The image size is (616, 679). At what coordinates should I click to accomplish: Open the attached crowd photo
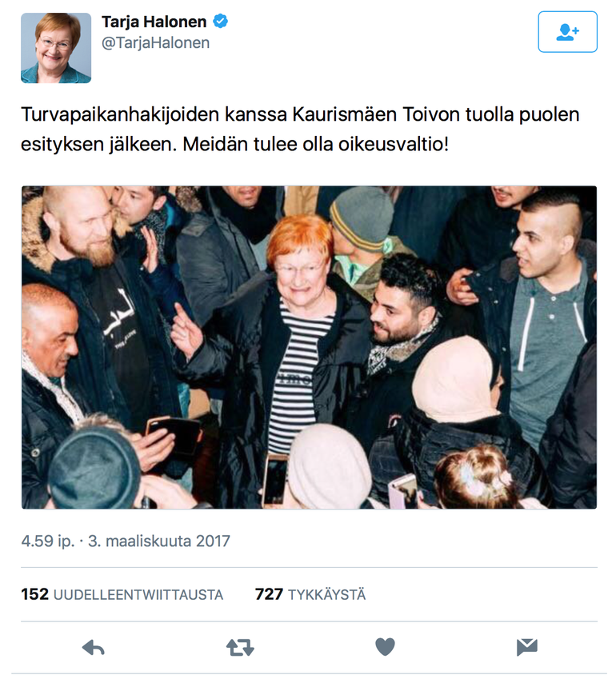click(310, 347)
